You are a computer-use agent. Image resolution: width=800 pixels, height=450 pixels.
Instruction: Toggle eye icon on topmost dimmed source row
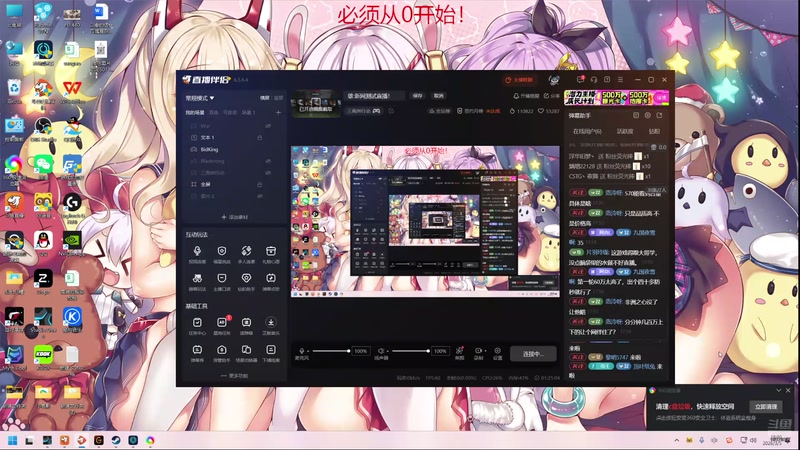pos(268,126)
